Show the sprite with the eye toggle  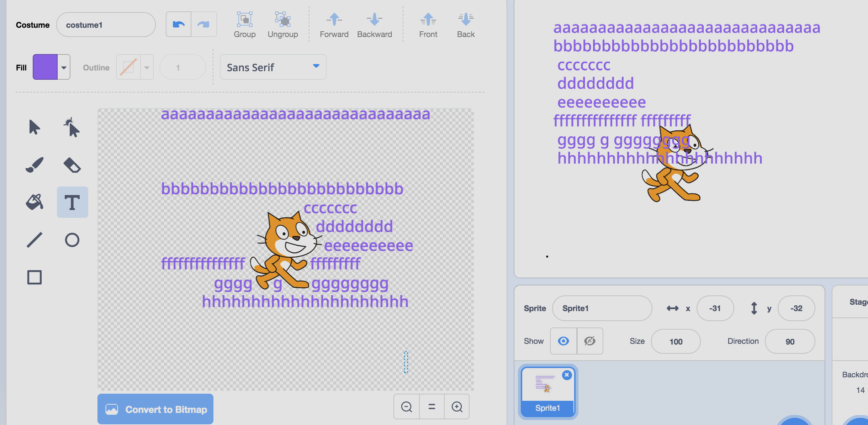click(x=563, y=341)
